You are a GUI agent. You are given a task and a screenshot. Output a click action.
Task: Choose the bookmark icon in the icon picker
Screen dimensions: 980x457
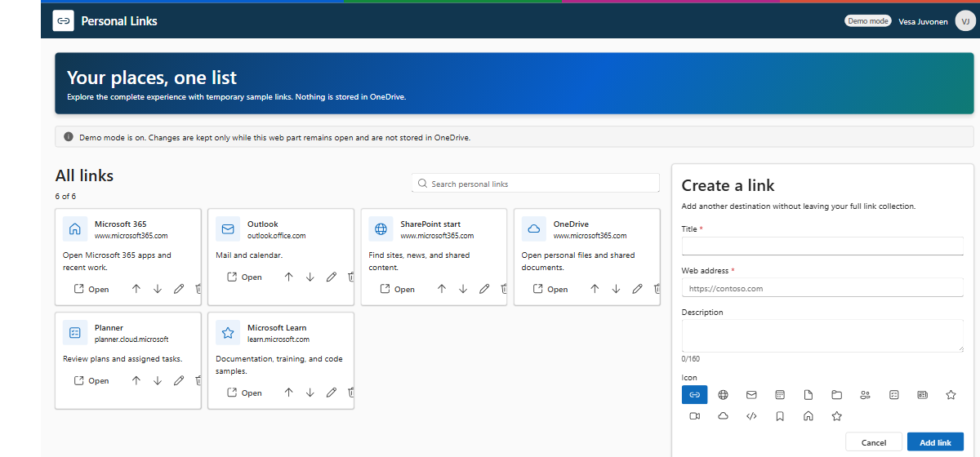(x=780, y=416)
